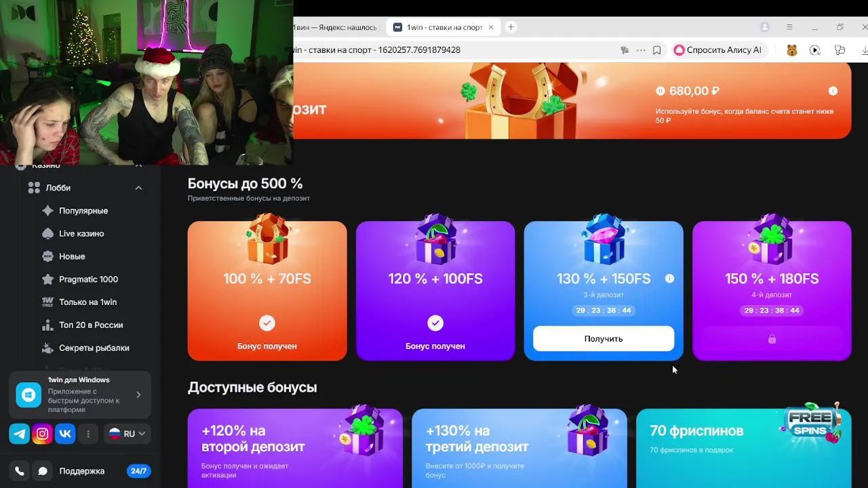Open the Поддержка support link
The height and width of the screenshot is (488, 868).
(81, 471)
